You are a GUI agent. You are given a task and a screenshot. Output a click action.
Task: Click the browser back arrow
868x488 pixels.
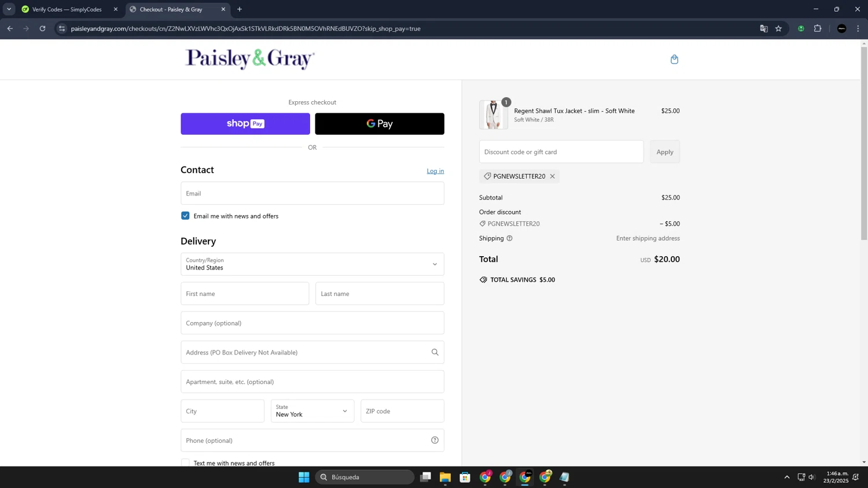click(x=10, y=28)
